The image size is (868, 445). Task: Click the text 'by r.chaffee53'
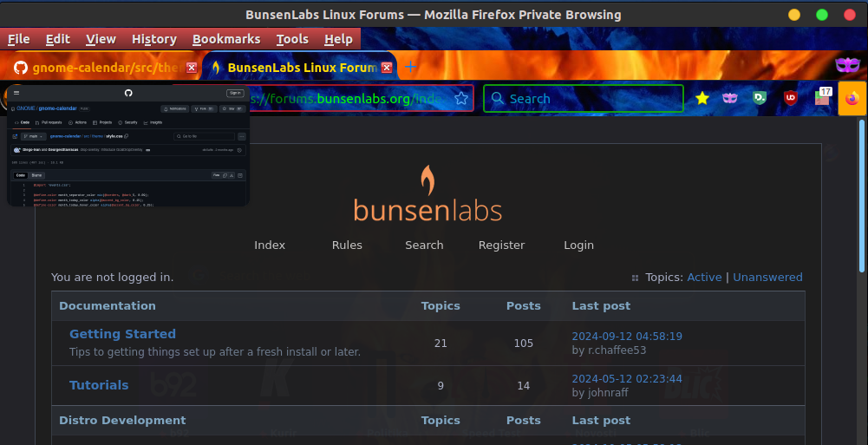pyautogui.click(x=609, y=350)
